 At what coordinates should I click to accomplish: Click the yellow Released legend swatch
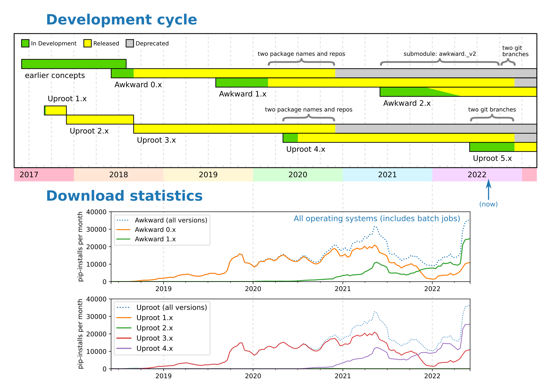click(x=87, y=43)
